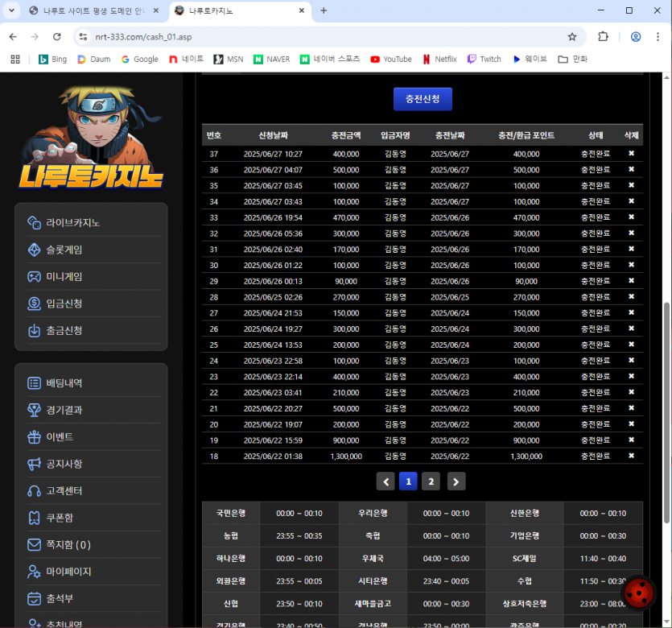
Task: Go to page 2 of charge history
Action: [431, 481]
